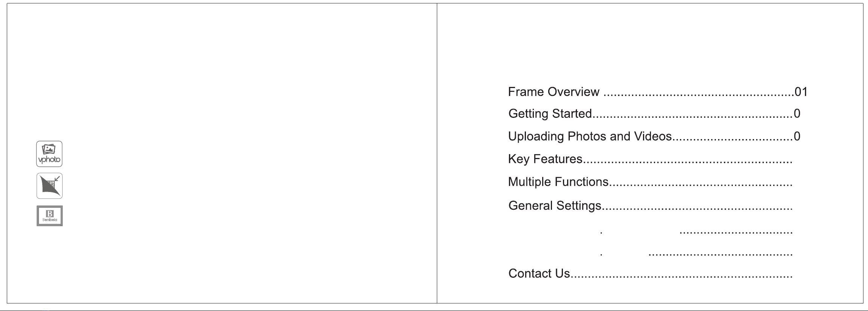Click the dot leader following General Settings

[x=698, y=209]
